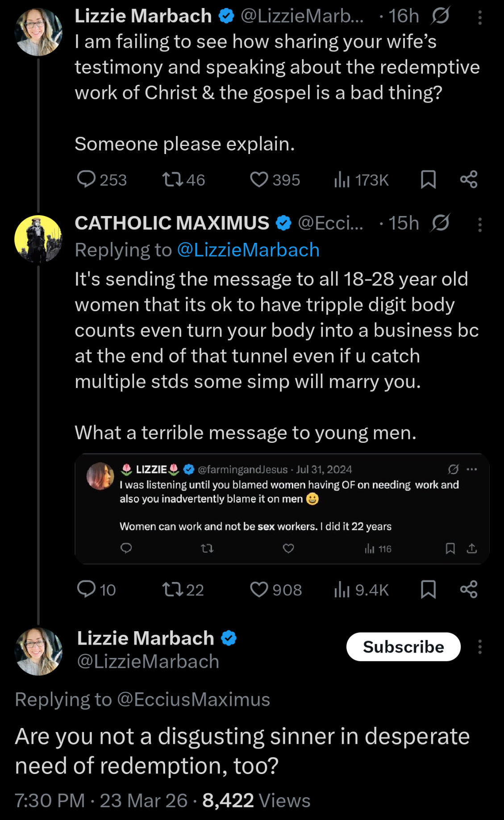The height and width of the screenshot is (820, 504).
Task: View analytics showing 173K views
Action: (342, 179)
